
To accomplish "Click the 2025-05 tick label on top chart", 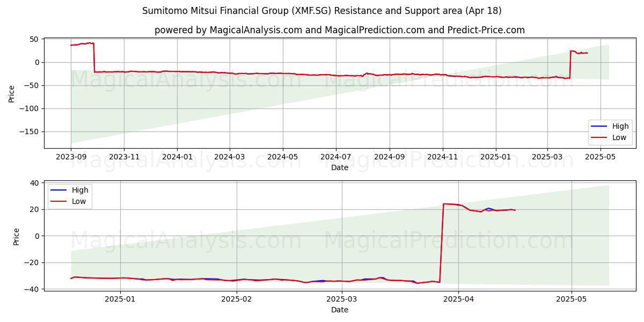I will click(x=601, y=157).
